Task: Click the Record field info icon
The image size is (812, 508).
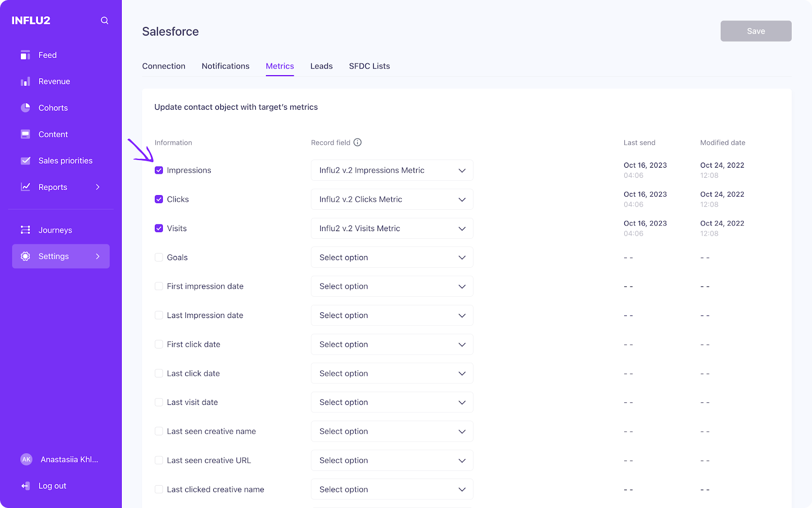Action: click(x=358, y=142)
